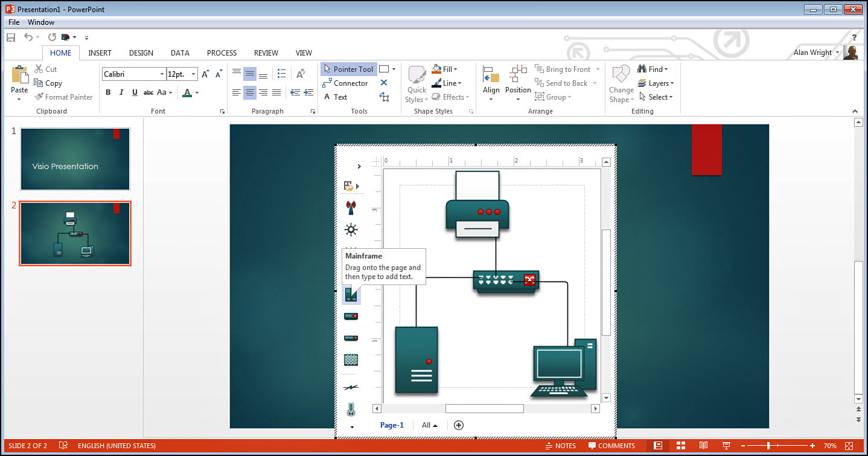Activate the Connector tool

(345, 83)
